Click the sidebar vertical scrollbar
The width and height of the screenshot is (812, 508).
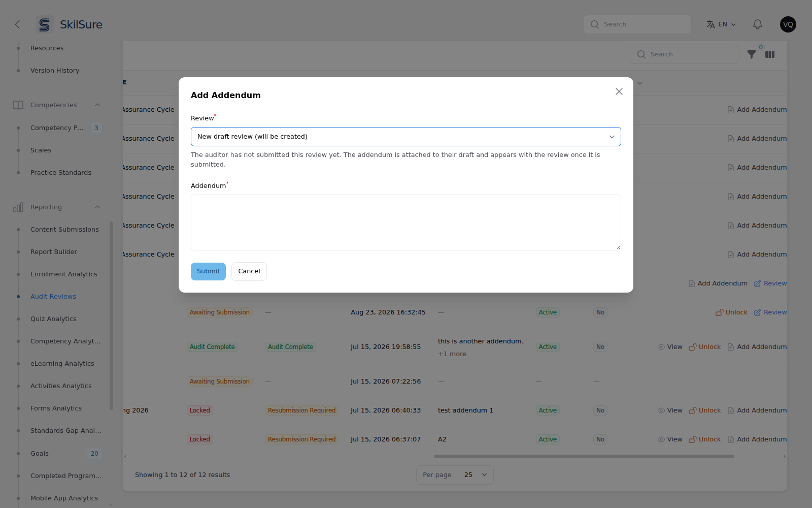point(111,315)
